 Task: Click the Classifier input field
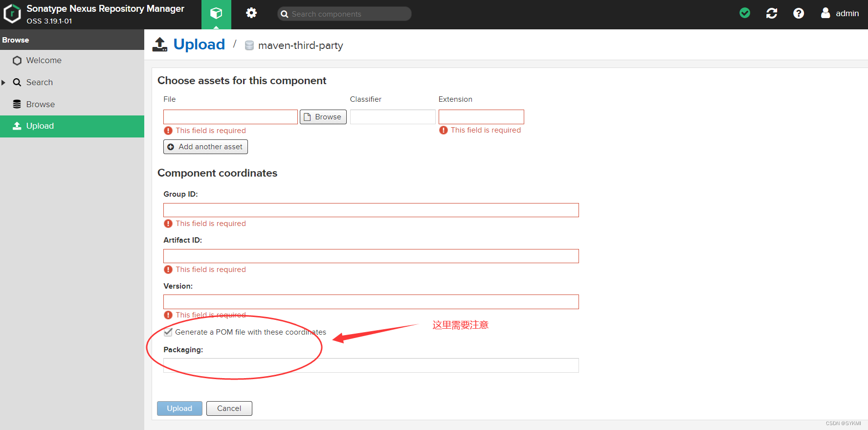coord(393,117)
